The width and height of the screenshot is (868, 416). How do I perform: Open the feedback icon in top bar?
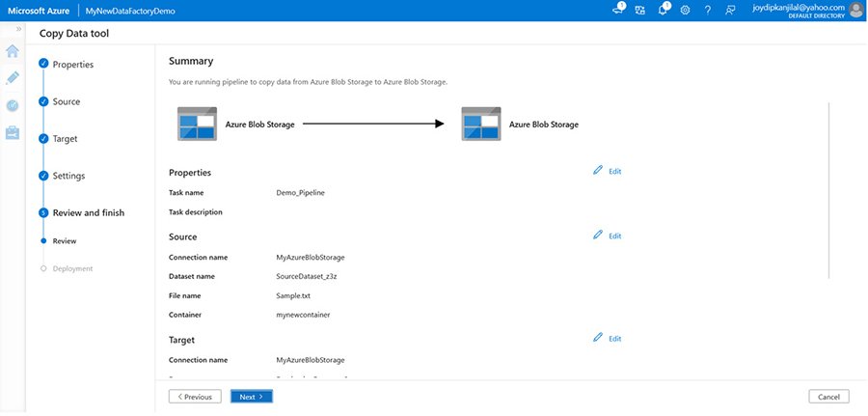click(730, 10)
